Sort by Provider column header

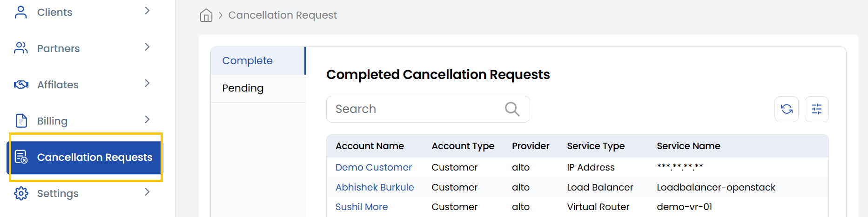(x=531, y=146)
